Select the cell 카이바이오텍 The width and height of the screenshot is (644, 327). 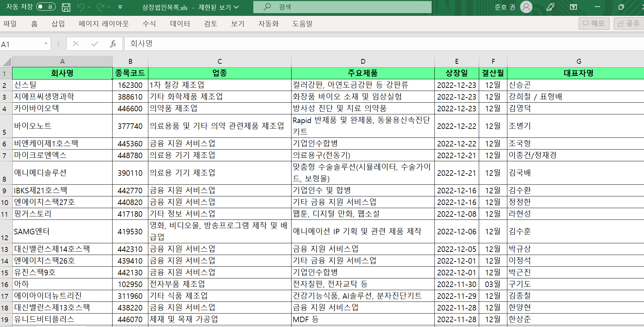pos(62,109)
